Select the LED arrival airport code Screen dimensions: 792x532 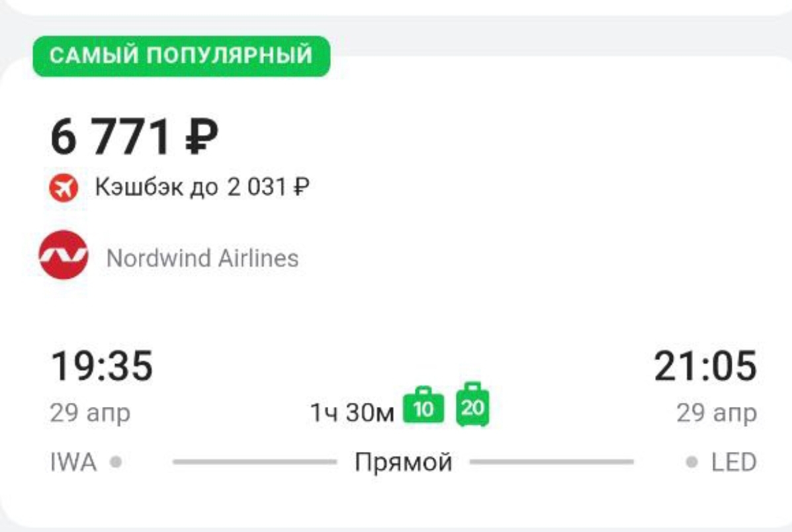pyautogui.click(x=733, y=463)
